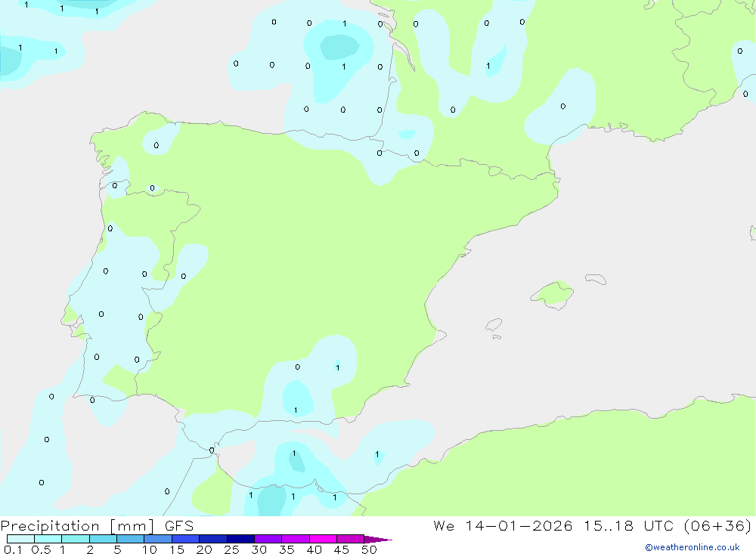Select the 0.5–1 mm legend color swatch
The width and height of the screenshot is (756, 554).
(x=48, y=539)
